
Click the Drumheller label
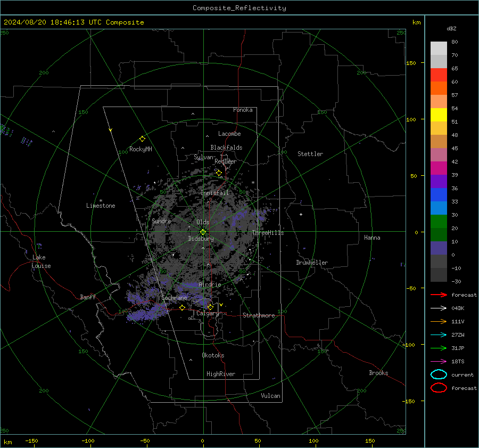312,263
